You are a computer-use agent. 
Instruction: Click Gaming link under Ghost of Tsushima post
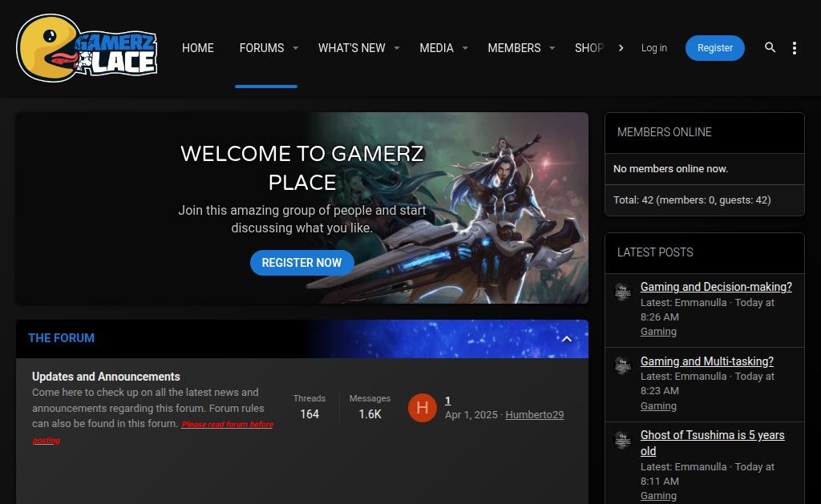pos(658,496)
